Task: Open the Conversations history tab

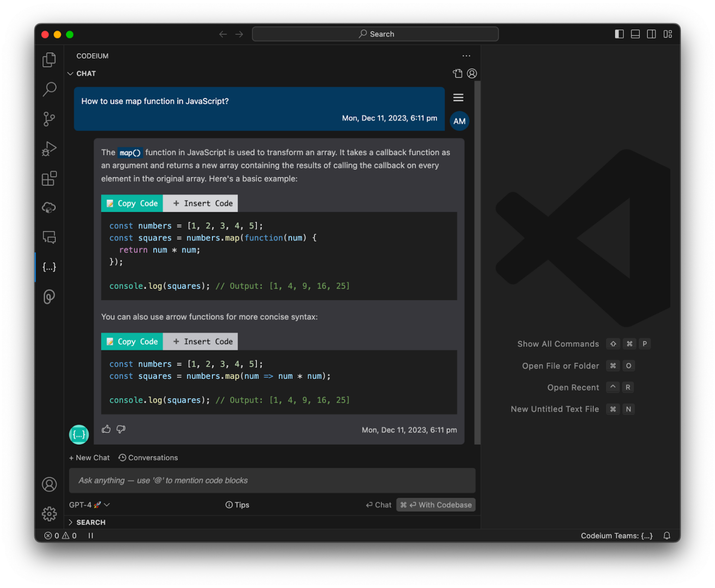Action: coord(148,458)
